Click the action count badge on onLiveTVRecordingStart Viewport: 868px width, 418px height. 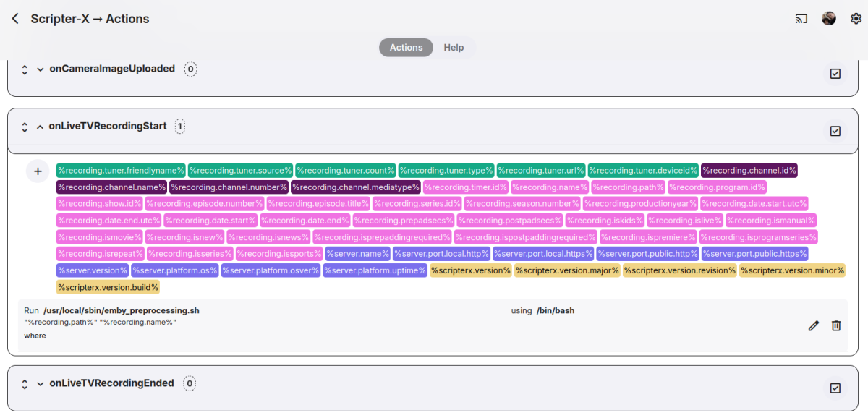coord(179,125)
